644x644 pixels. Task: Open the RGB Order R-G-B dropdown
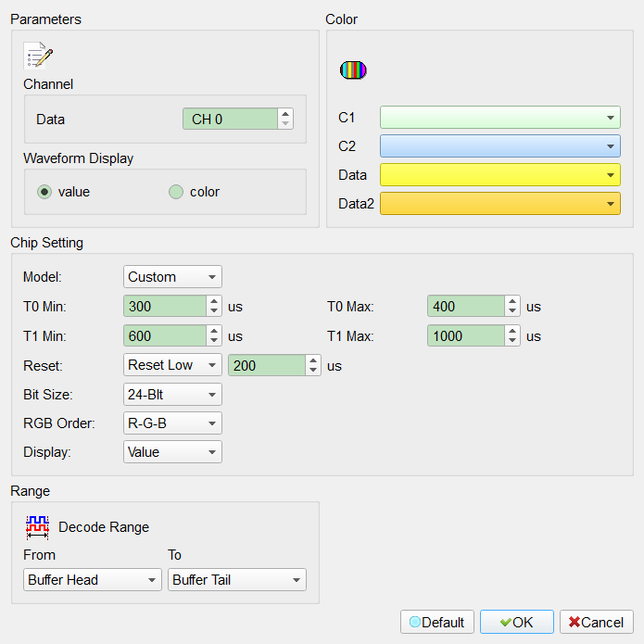[172, 423]
